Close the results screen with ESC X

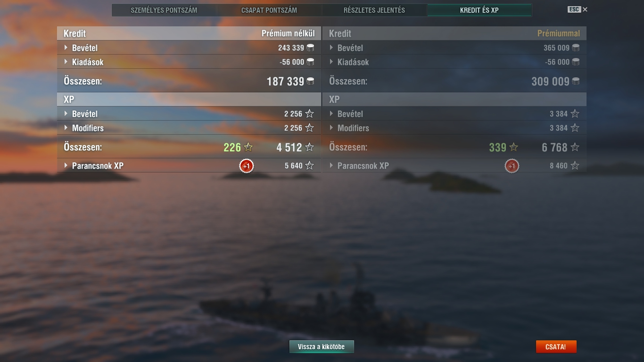(578, 9)
